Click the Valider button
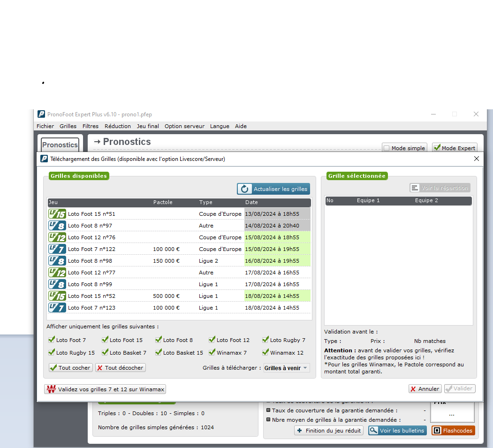Image resolution: width=493 pixels, height=448 pixels. [x=460, y=388]
